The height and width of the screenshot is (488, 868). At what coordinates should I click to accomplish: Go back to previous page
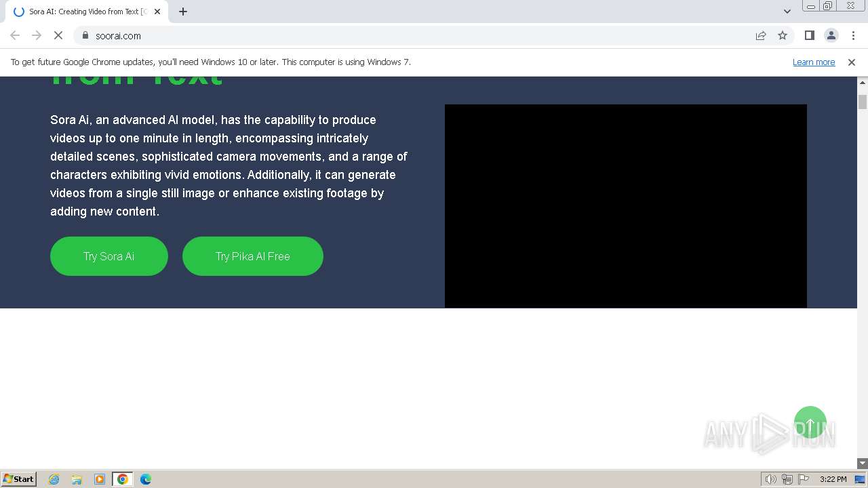[x=15, y=35]
